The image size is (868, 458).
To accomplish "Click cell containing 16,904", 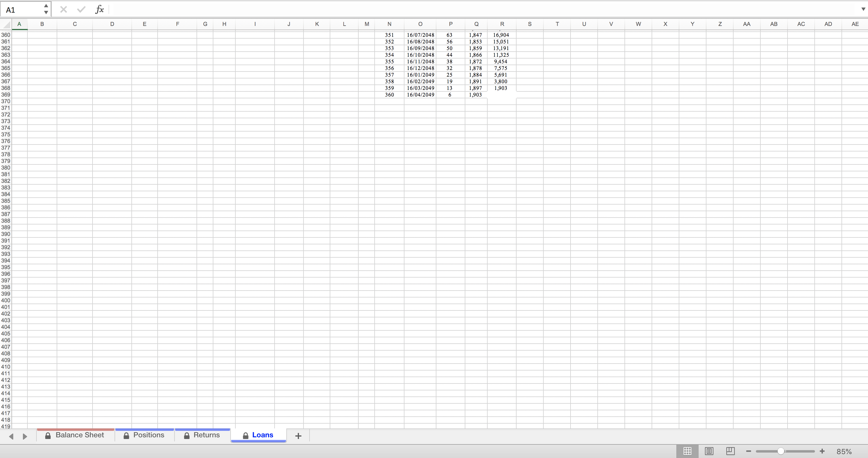I will coord(502,35).
